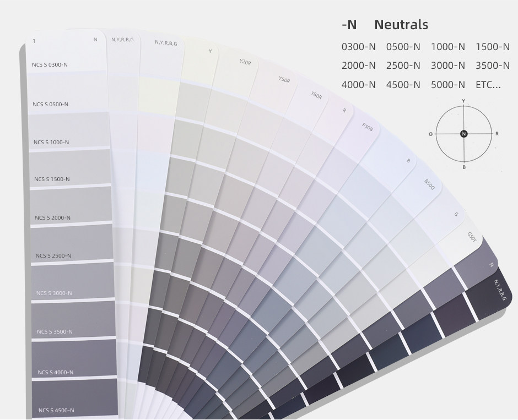Click "ETC..." after the Neutrals codes
518x420 pixels.
point(488,85)
